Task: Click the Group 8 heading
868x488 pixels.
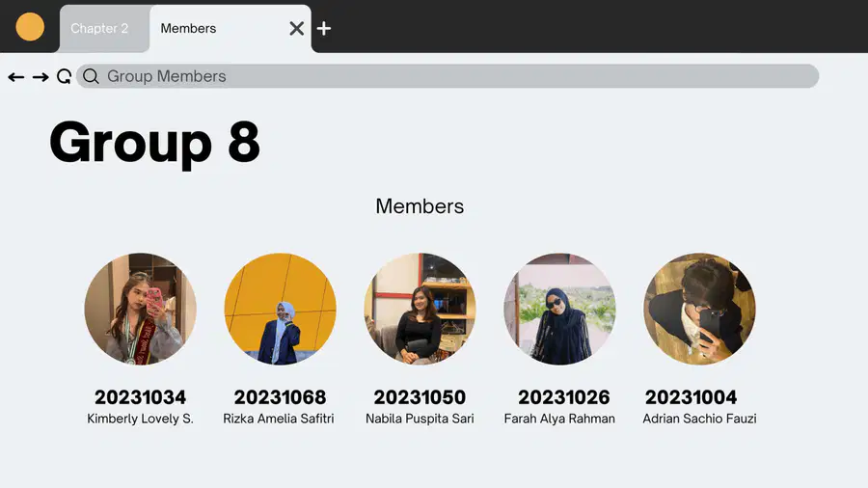Action: (x=154, y=142)
